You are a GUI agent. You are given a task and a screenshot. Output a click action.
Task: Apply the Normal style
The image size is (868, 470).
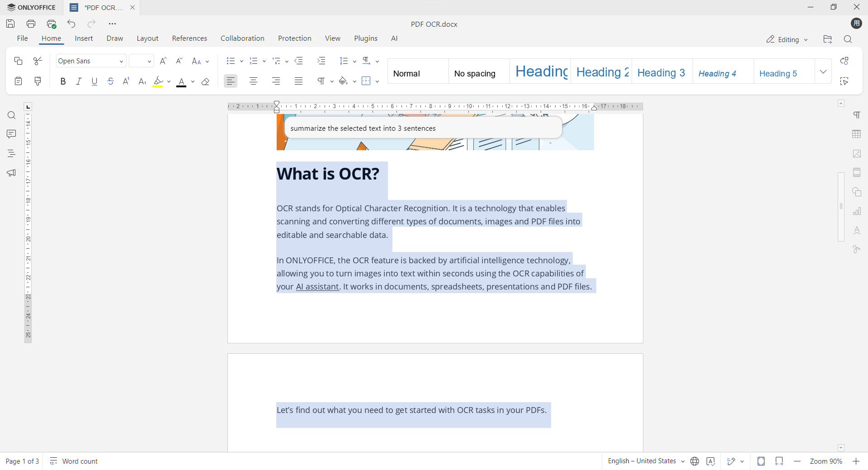418,71
